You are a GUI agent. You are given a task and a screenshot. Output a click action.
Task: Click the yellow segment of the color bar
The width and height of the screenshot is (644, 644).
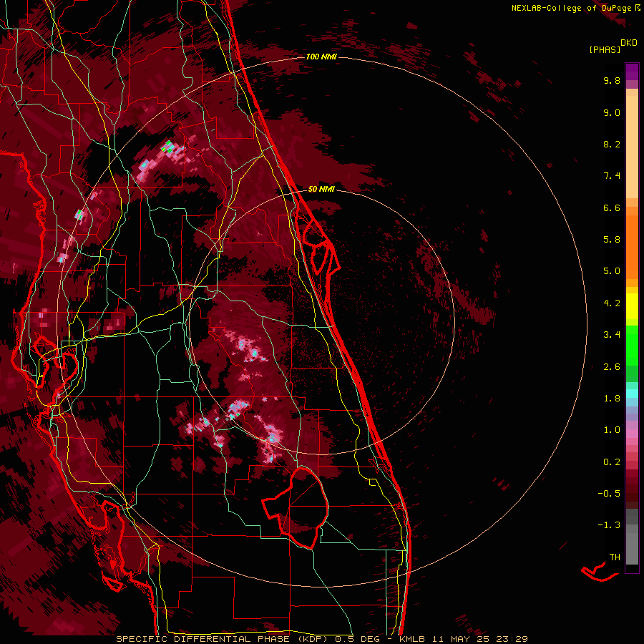pyautogui.click(x=632, y=306)
